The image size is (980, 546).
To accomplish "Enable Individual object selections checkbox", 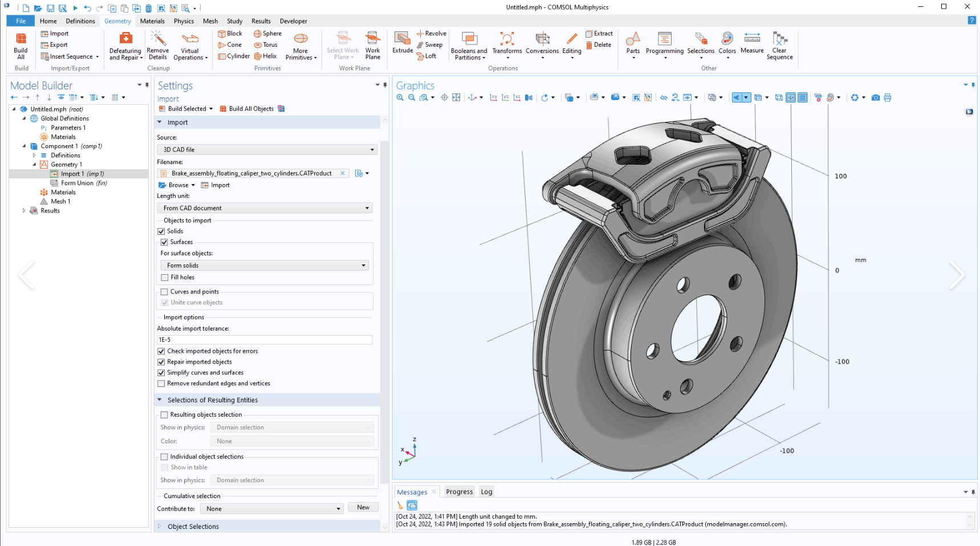I will pos(164,457).
